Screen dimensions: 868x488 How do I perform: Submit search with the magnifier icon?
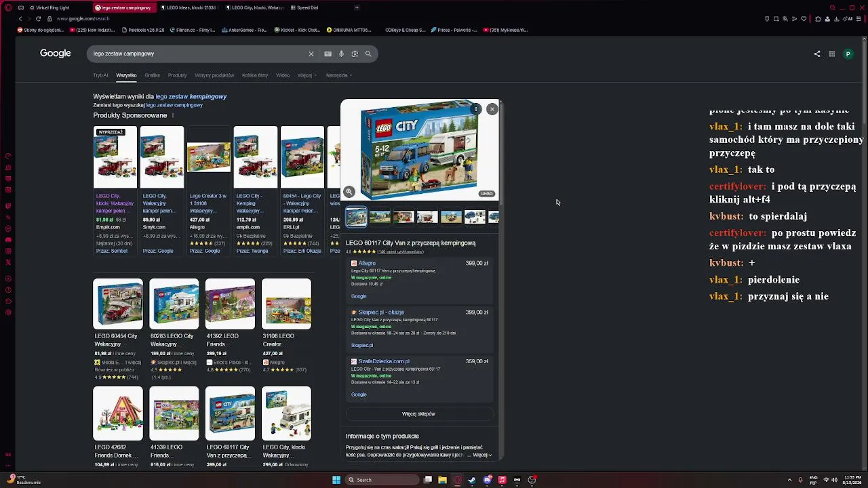[x=368, y=54]
